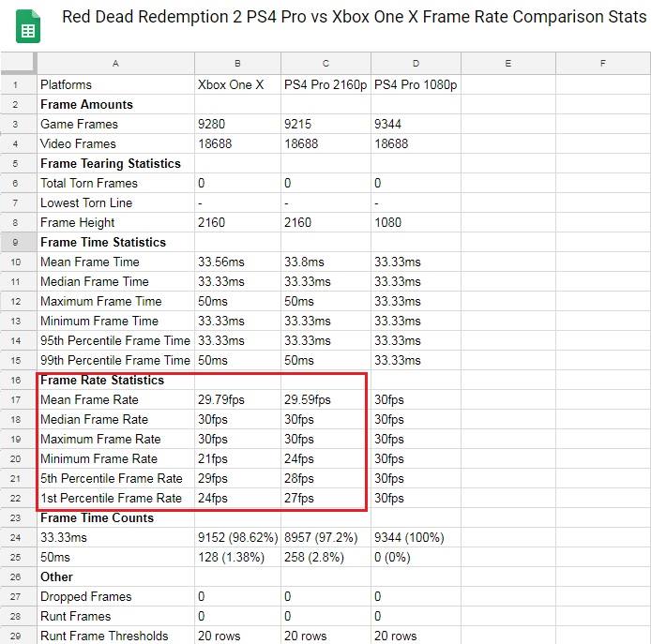The height and width of the screenshot is (644, 651).
Task: Click the 'Median Frame Rate' cell
Action: click(x=115, y=419)
